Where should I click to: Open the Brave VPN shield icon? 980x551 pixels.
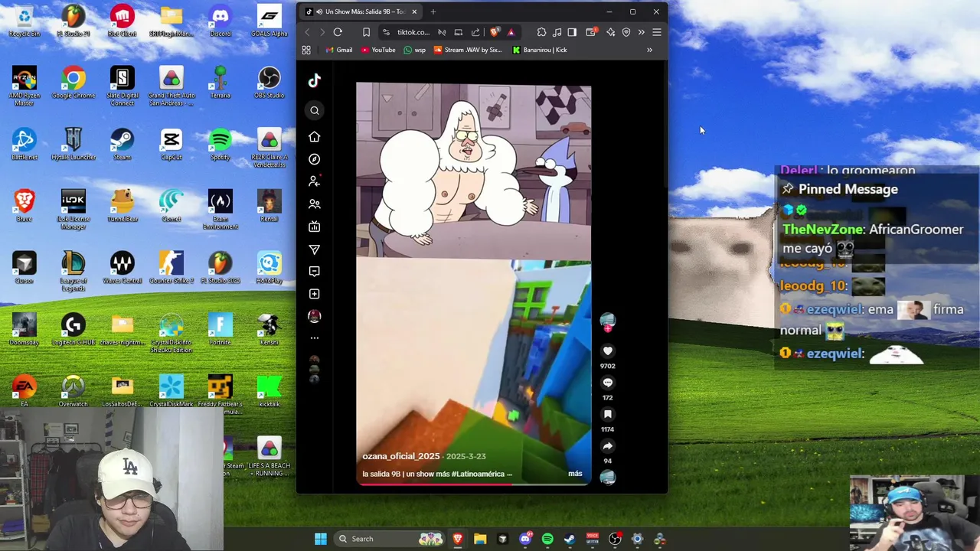click(626, 32)
